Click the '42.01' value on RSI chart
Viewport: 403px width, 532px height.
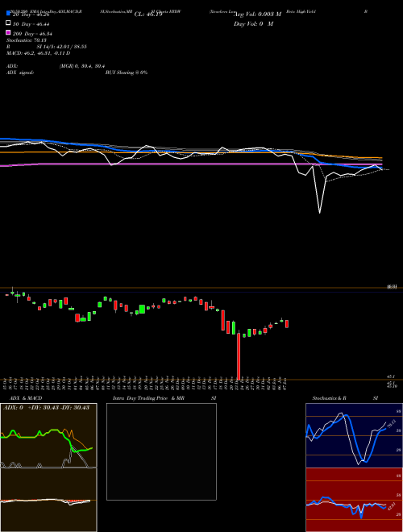(x=391, y=506)
